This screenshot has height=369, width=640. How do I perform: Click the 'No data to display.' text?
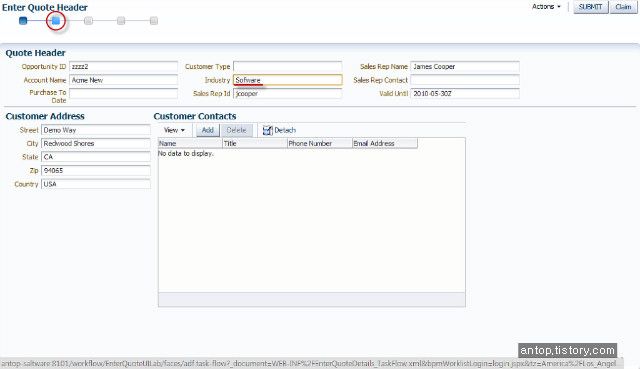tap(186, 154)
